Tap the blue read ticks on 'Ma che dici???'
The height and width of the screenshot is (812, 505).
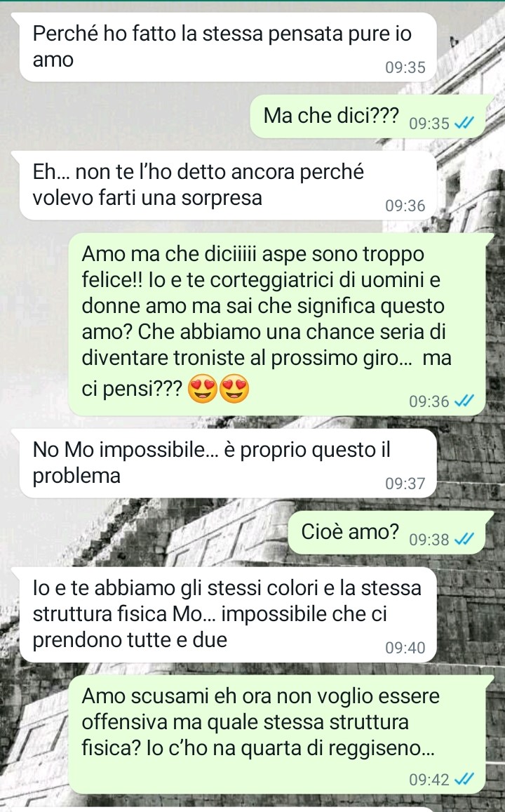(464, 124)
